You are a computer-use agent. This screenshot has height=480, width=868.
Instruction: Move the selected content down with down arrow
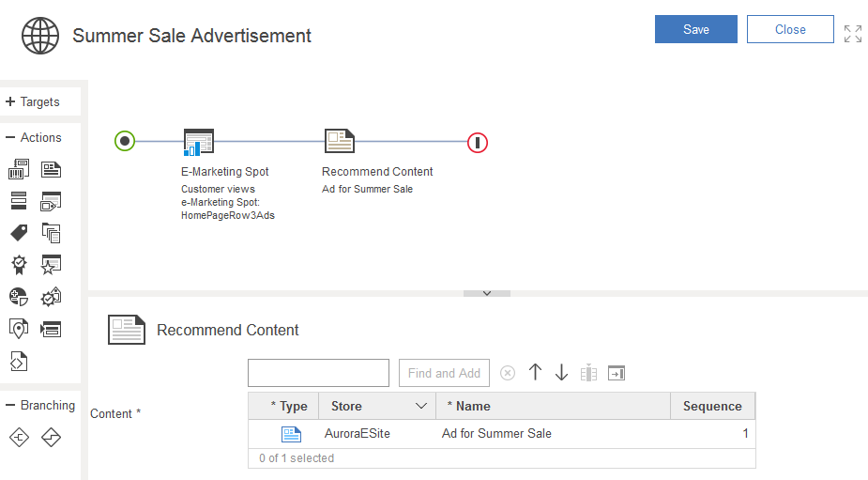[x=561, y=372]
